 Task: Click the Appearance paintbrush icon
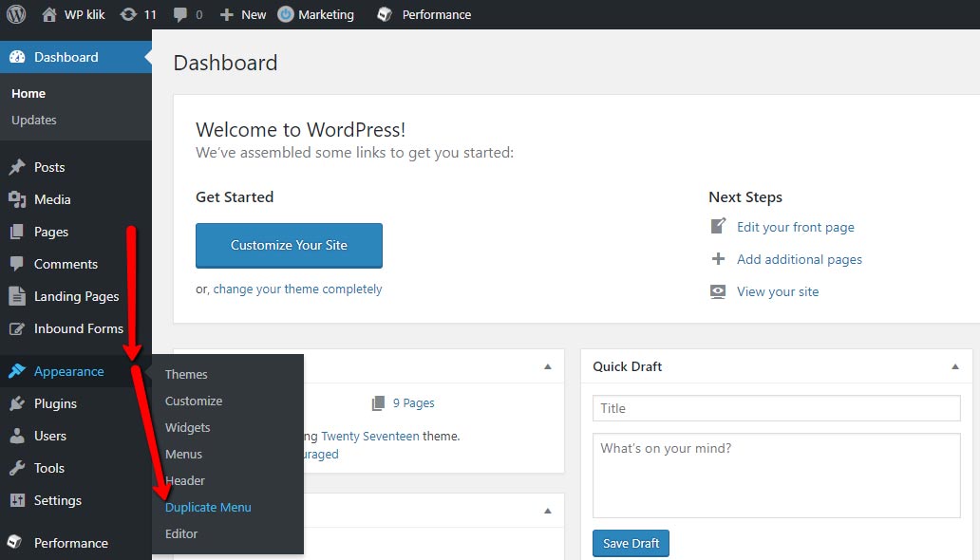click(x=17, y=371)
